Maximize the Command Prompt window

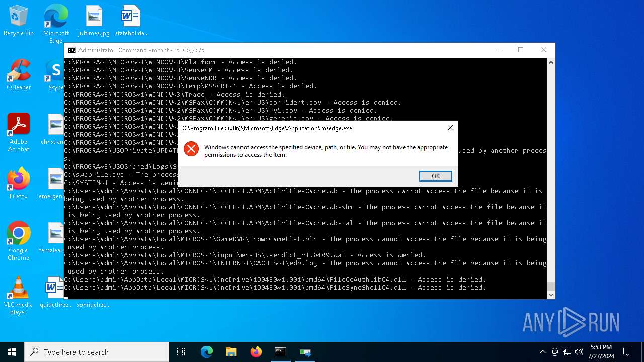521,50
